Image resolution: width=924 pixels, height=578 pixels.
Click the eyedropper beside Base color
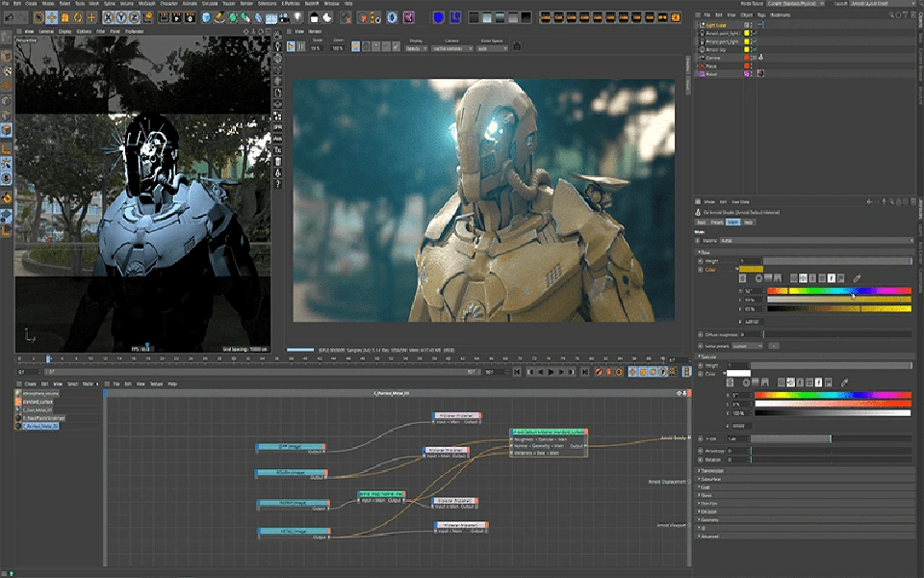857,278
